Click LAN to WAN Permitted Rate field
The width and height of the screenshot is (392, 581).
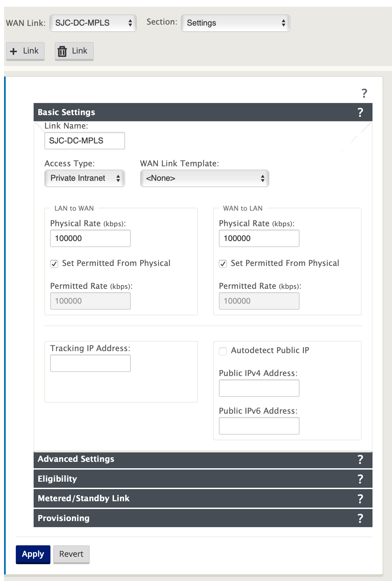90,301
